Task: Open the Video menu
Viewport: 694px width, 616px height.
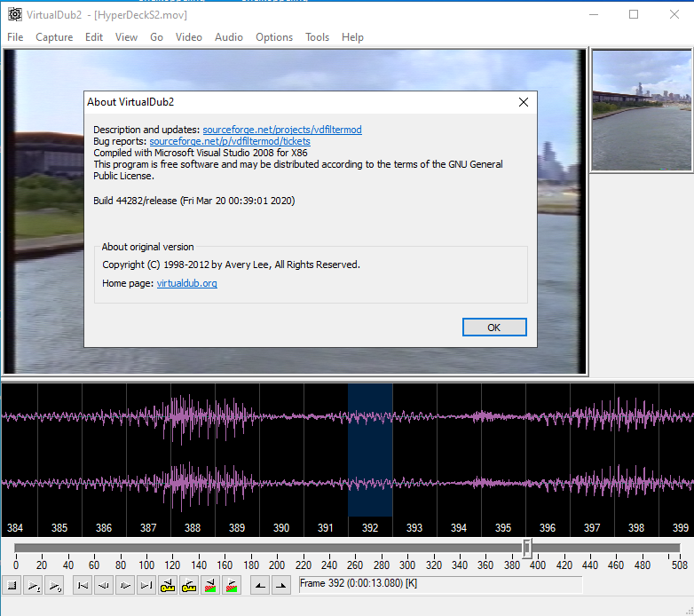Action: (188, 37)
